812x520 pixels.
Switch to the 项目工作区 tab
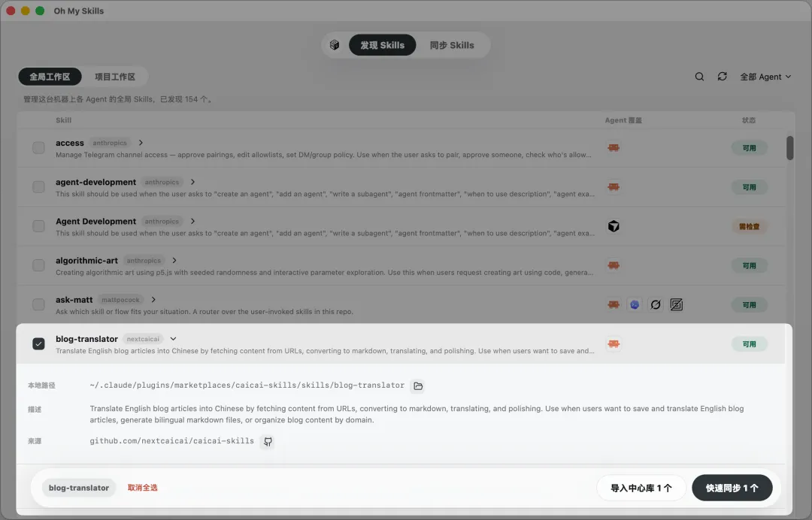pyautogui.click(x=115, y=77)
